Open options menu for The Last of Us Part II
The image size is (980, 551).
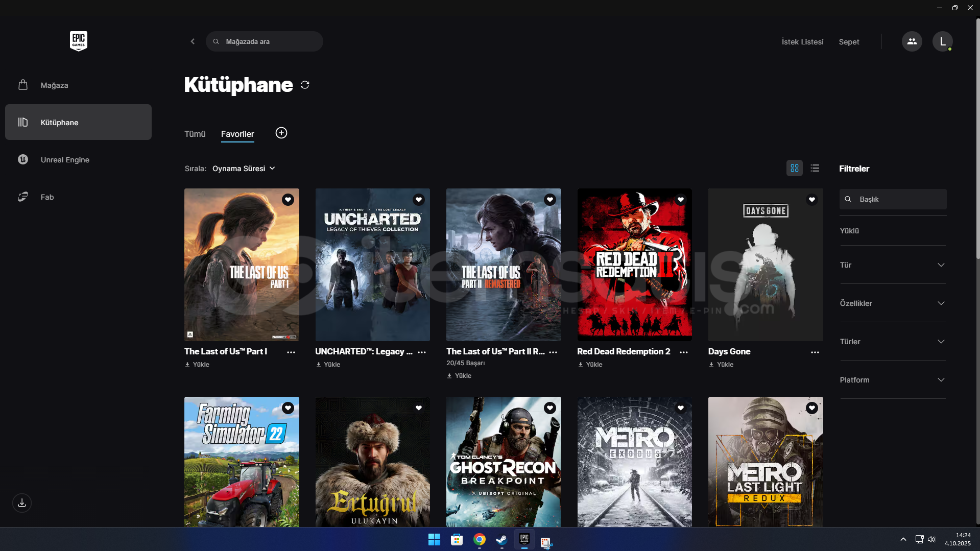pyautogui.click(x=553, y=352)
